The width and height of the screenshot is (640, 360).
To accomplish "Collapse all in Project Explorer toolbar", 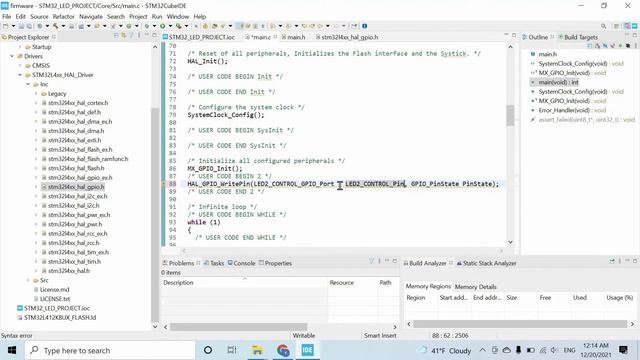I will click(116, 36).
